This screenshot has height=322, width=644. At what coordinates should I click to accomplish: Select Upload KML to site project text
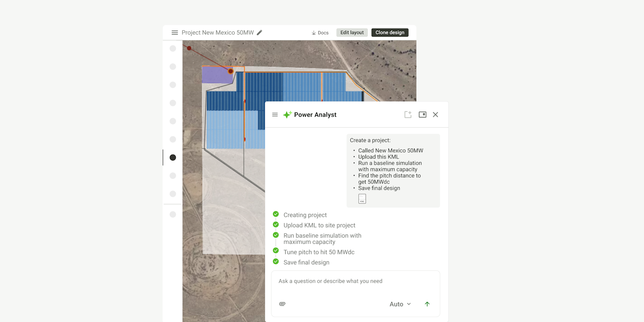[x=319, y=226]
